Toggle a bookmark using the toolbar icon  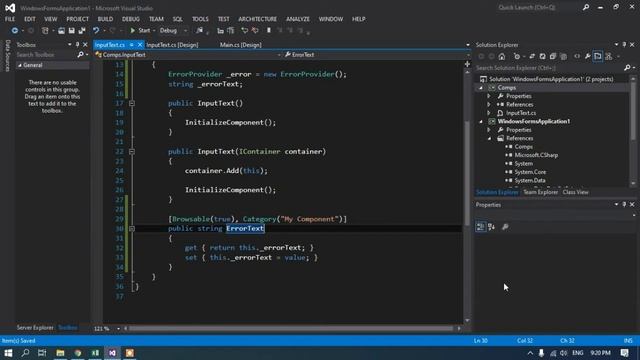tap(269, 31)
